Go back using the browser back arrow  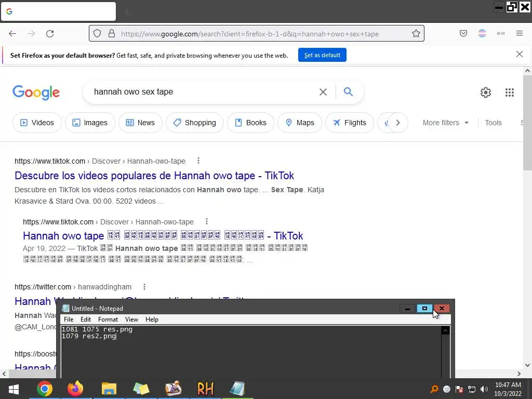12,34
